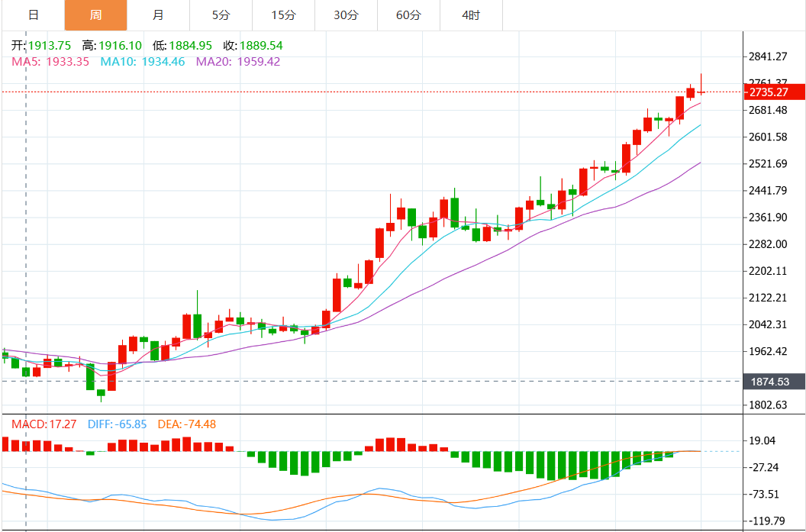Select the 周 (weekly) timeframe tab

[x=95, y=15]
